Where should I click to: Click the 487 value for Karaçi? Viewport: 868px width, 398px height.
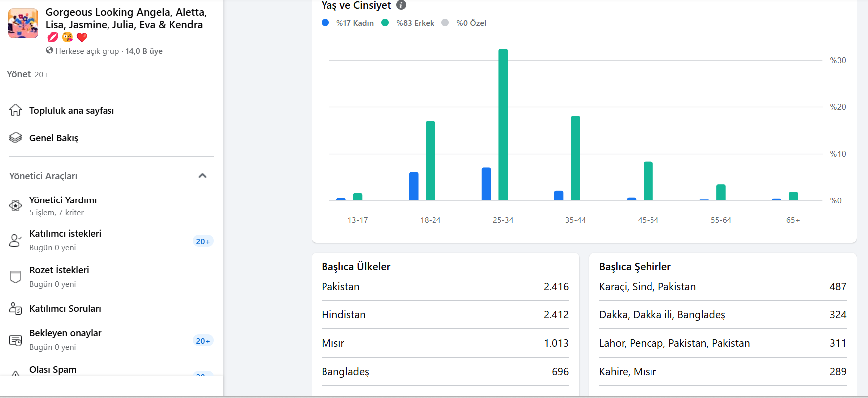838,287
